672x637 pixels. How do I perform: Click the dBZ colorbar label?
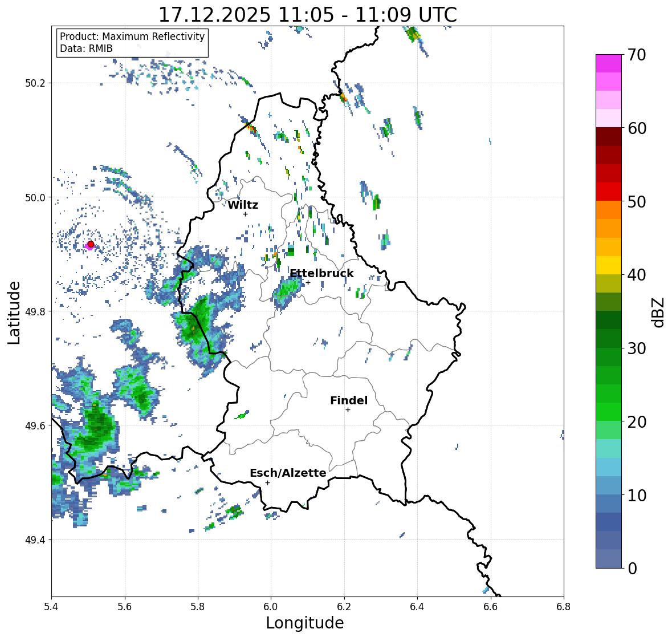click(x=658, y=312)
